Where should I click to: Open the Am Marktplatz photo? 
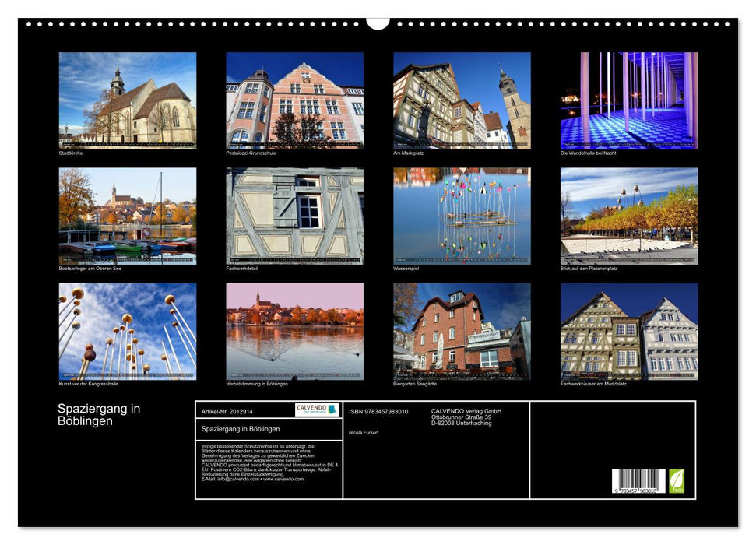pos(462,100)
